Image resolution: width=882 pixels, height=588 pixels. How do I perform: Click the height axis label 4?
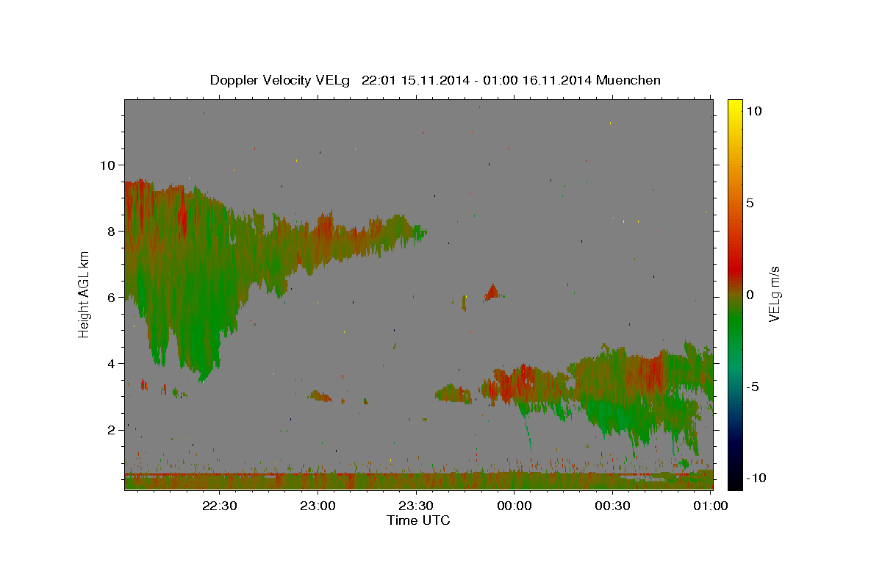pyautogui.click(x=111, y=363)
